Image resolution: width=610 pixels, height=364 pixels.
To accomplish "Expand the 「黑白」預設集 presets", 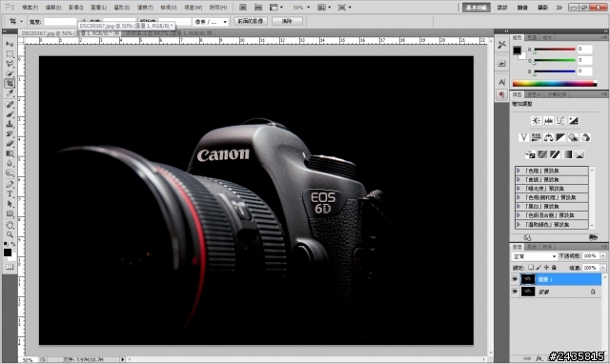I will click(518, 207).
